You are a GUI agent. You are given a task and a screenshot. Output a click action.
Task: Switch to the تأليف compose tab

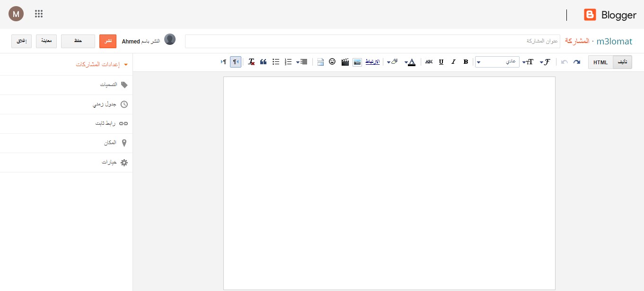(622, 62)
